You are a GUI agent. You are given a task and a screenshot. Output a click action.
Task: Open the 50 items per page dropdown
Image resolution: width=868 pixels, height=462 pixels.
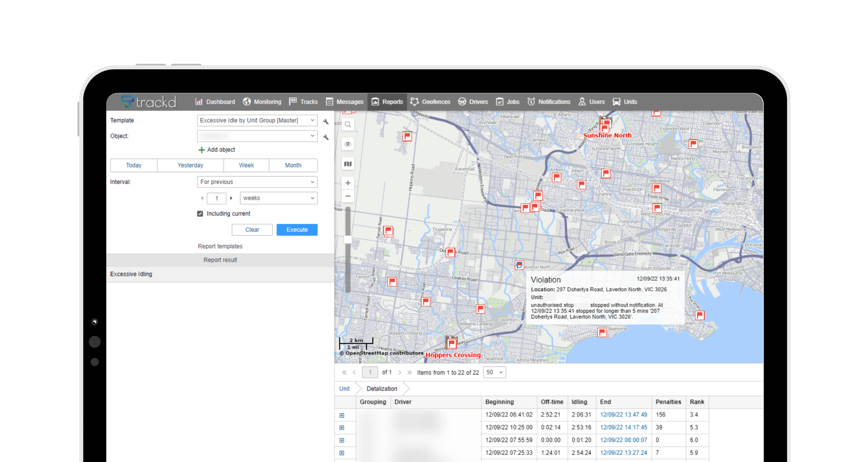coord(494,372)
